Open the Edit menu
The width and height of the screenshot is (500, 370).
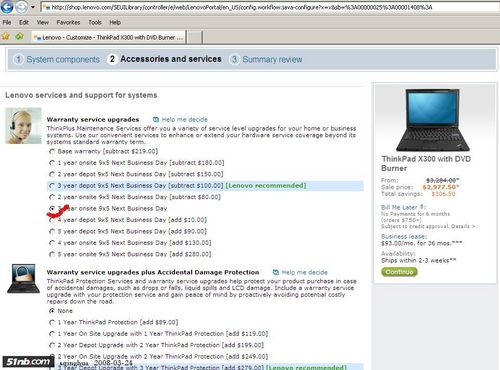click(23, 22)
